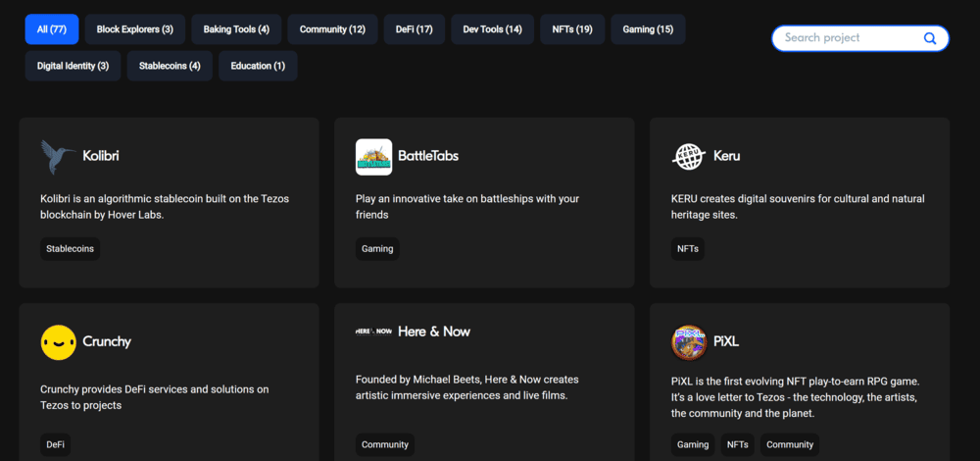Filter by Block Explorers (3)
Image resolution: width=980 pixels, height=461 pixels.
[134, 29]
